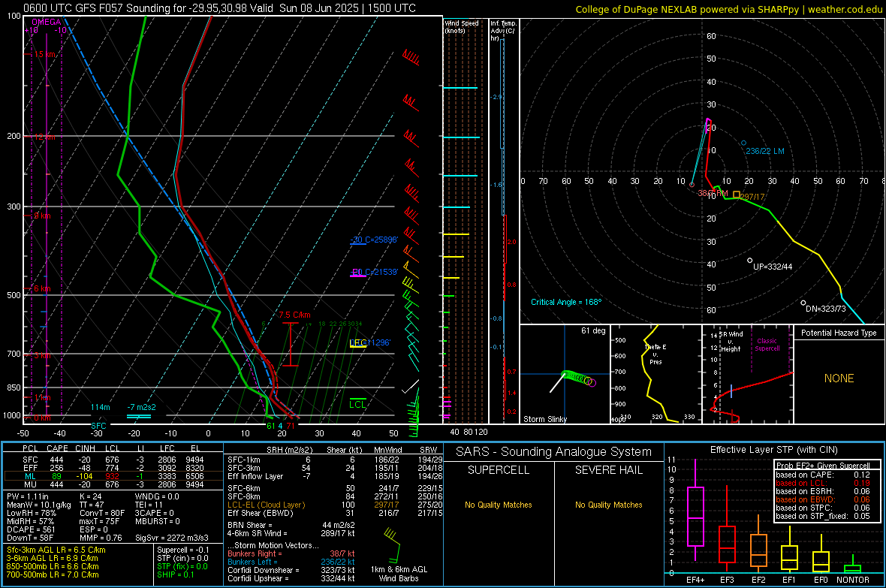
Task: Click the SARS - Sounding Analogue System heading
Action: (553, 452)
